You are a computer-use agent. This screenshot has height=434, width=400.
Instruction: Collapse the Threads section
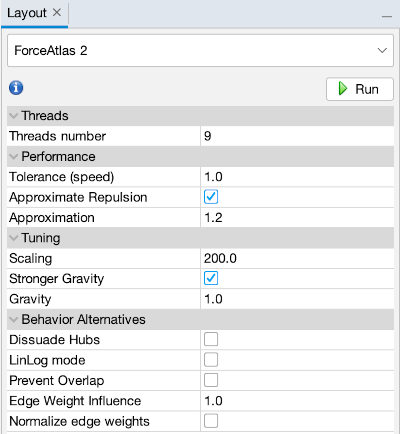point(14,116)
